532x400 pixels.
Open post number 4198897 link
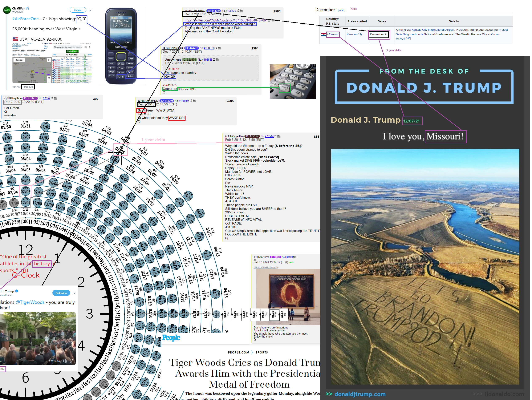(x=184, y=101)
